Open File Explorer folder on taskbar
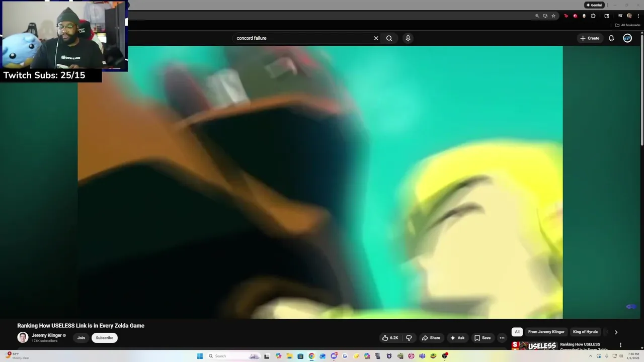644x362 pixels. 289,356
